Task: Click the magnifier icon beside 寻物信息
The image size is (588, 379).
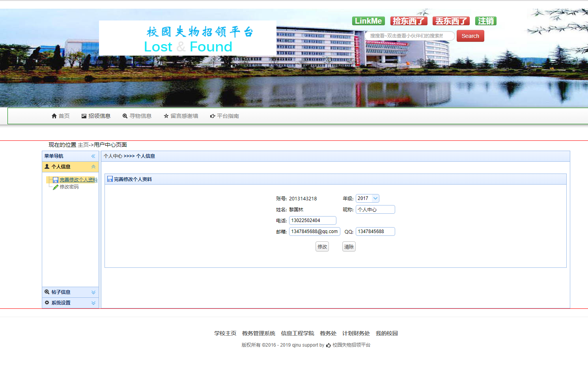Action: point(125,116)
